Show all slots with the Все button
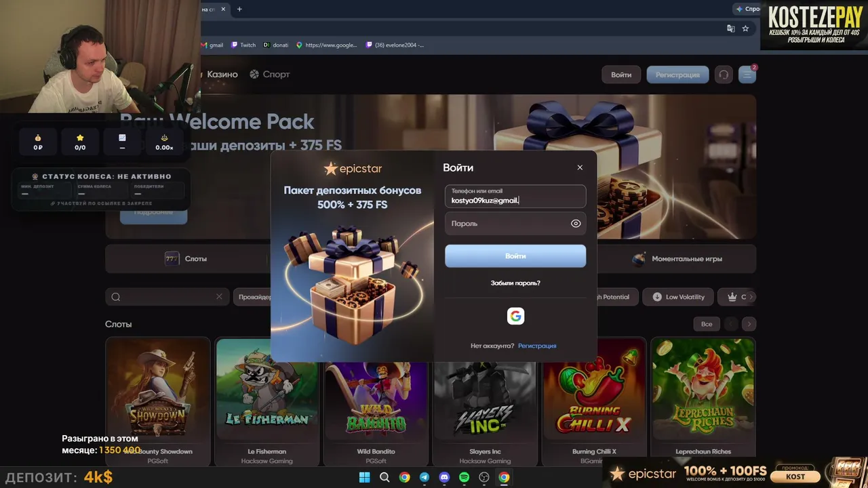Screen dimensions: 868x488 point(707,324)
